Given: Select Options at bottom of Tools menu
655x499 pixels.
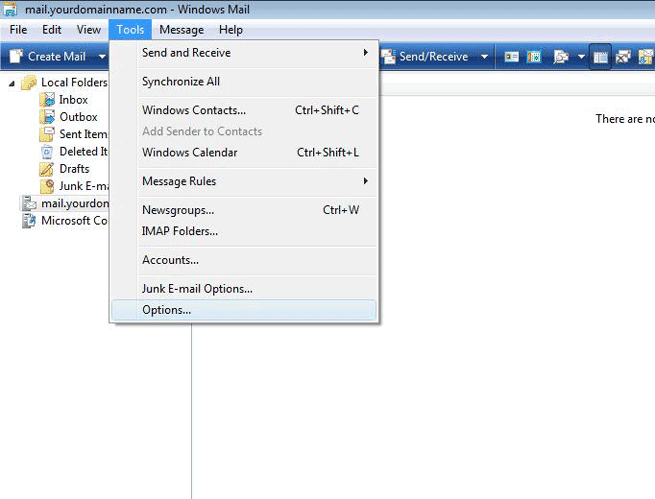Looking at the screenshot, I should pyautogui.click(x=244, y=310).
